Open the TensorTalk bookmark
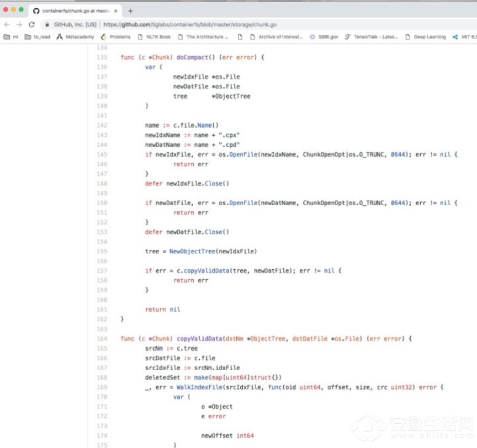This screenshot has height=448, width=477. [x=372, y=37]
